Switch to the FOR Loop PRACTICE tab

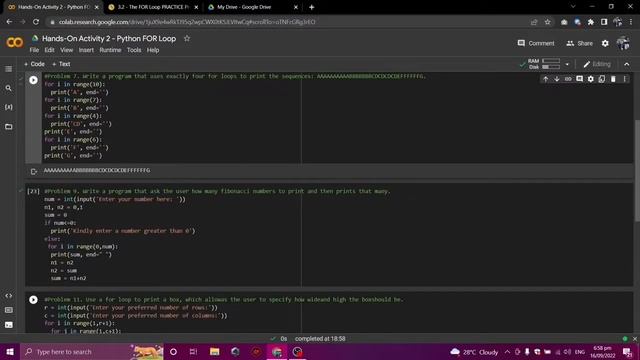click(x=153, y=7)
